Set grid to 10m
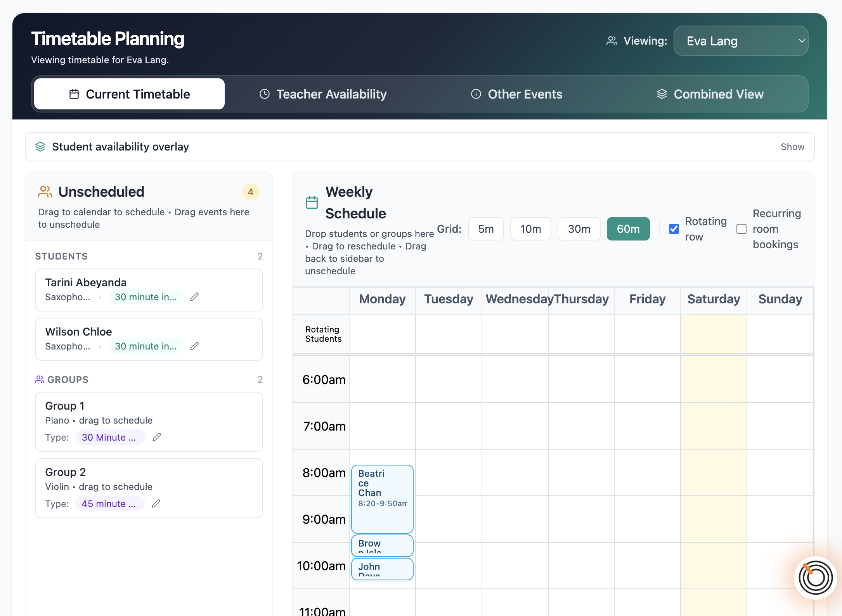The image size is (842, 616). (530, 229)
